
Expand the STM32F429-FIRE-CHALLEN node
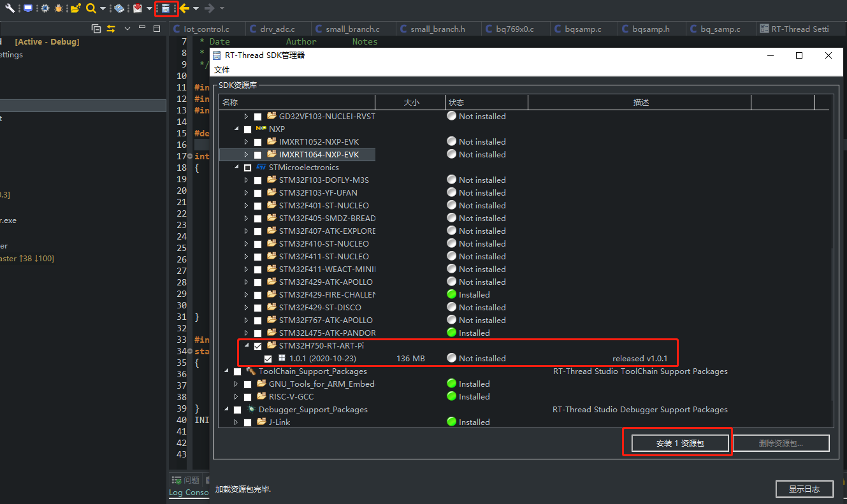click(x=247, y=295)
